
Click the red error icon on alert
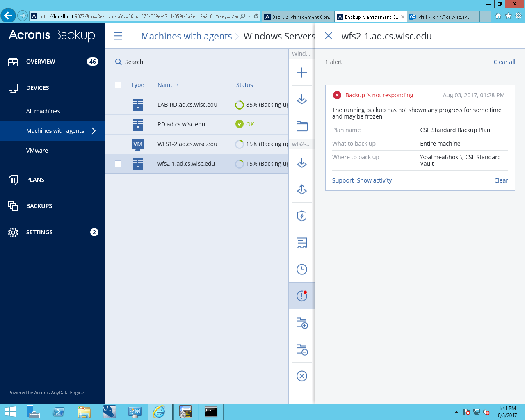337,95
